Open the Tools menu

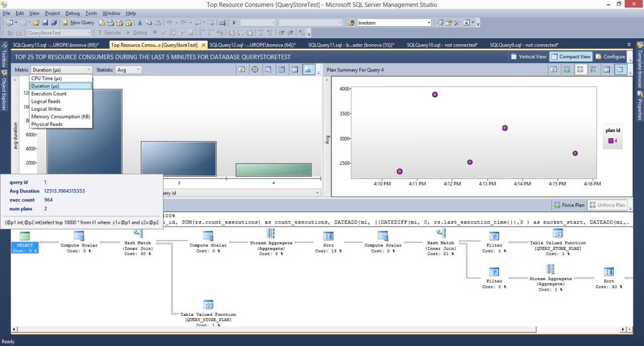click(91, 13)
